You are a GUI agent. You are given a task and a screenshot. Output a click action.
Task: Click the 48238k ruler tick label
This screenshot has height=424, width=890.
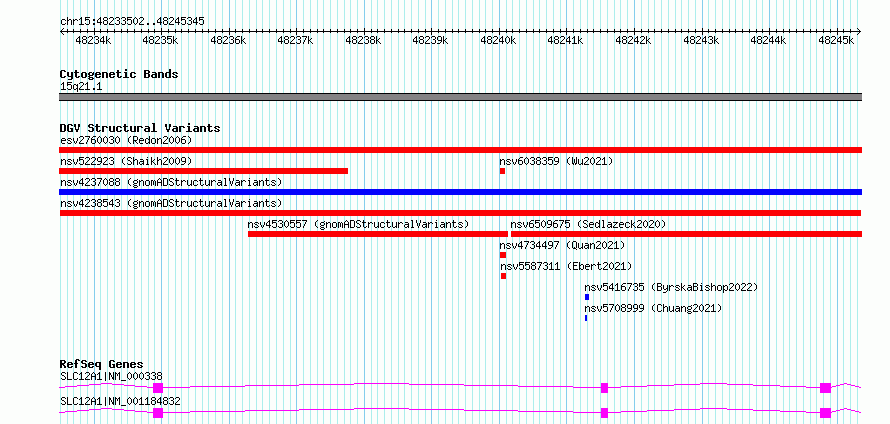[x=364, y=40]
